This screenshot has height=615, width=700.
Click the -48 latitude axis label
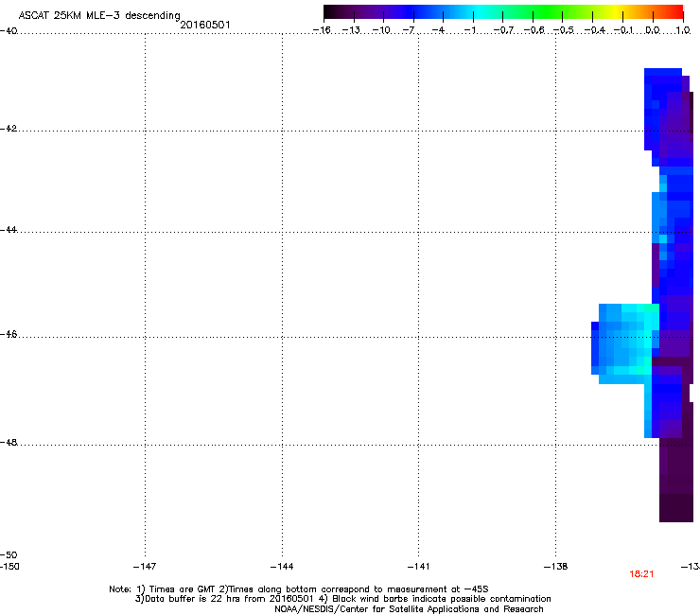pos(9,443)
